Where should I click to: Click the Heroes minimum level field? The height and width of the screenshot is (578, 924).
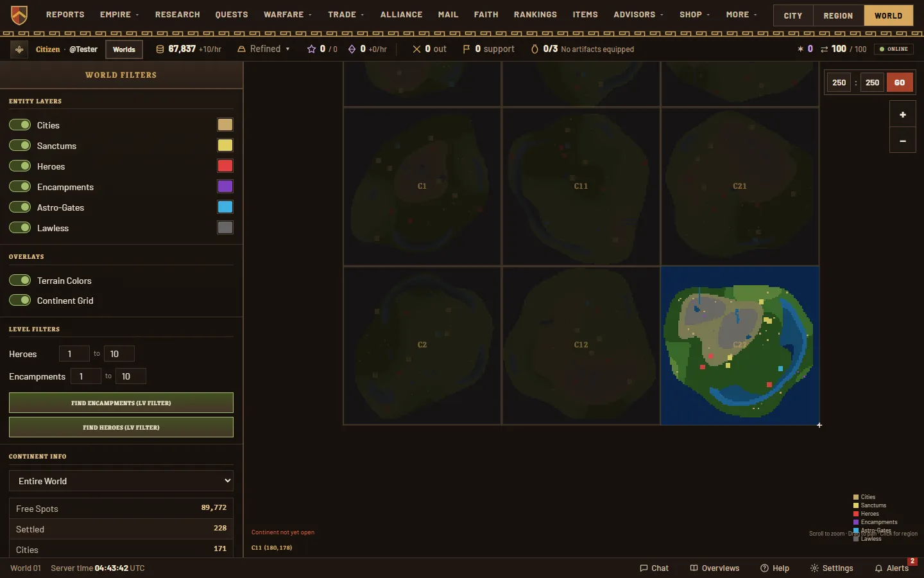[x=74, y=354]
